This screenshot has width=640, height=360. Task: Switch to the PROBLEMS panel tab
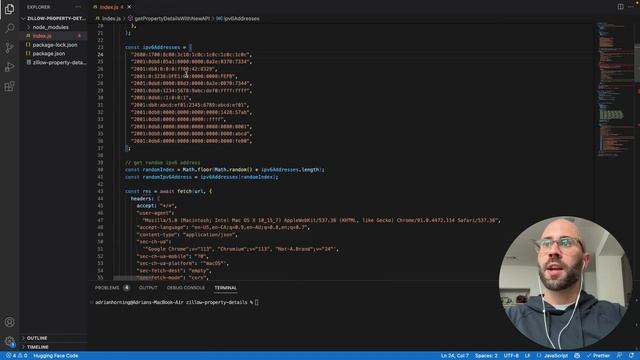click(107, 288)
